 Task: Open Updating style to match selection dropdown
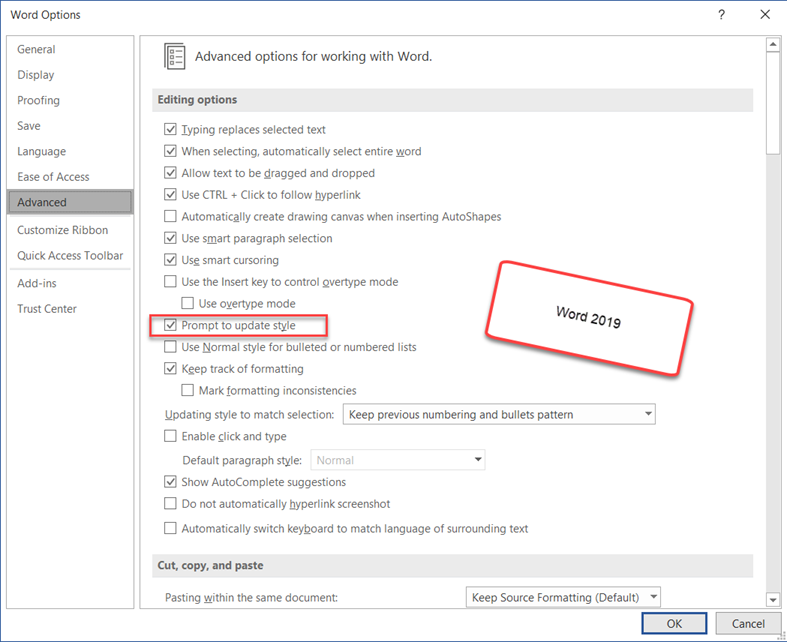[x=499, y=415]
